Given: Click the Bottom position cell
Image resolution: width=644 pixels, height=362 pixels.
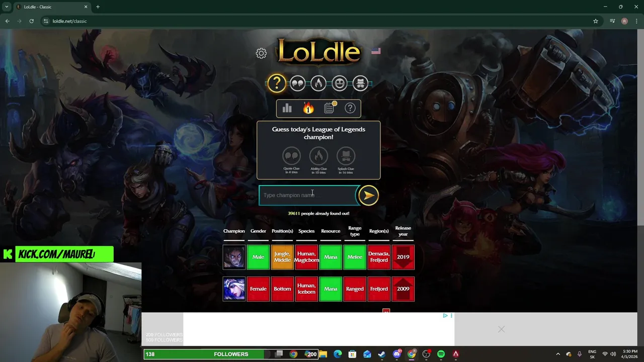Looking at the screenshot, I should 282,289.
